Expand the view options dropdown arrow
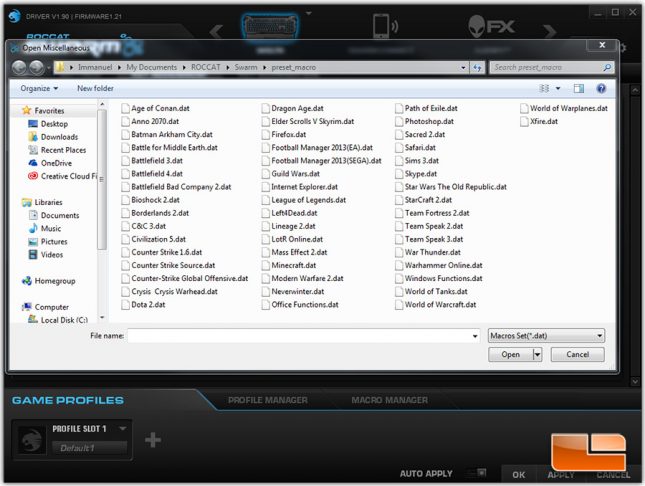This screenshot has width=645, height=486. tap(558, 88)
